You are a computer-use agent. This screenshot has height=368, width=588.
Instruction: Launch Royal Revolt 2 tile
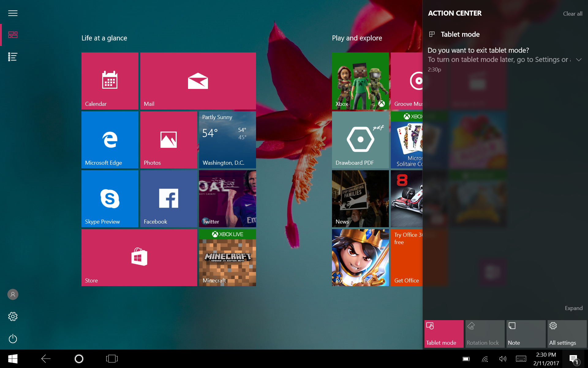click(x=360, y=258)
